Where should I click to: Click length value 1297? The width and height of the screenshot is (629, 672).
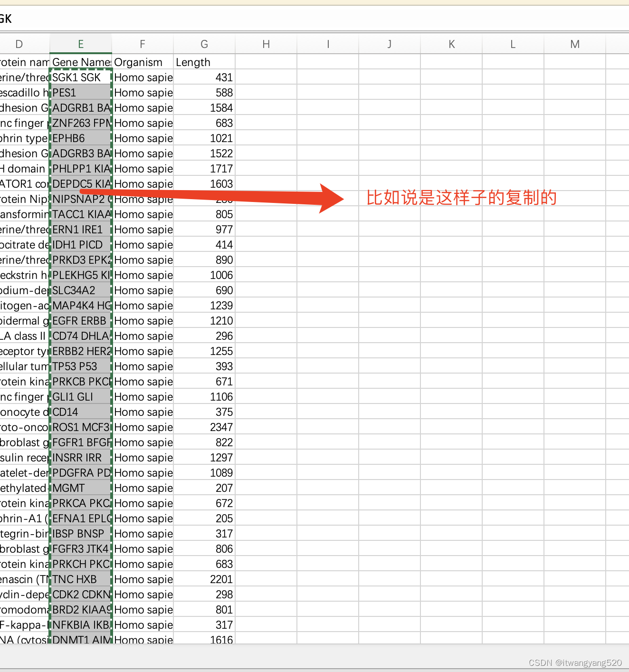[x=204, y=457]
